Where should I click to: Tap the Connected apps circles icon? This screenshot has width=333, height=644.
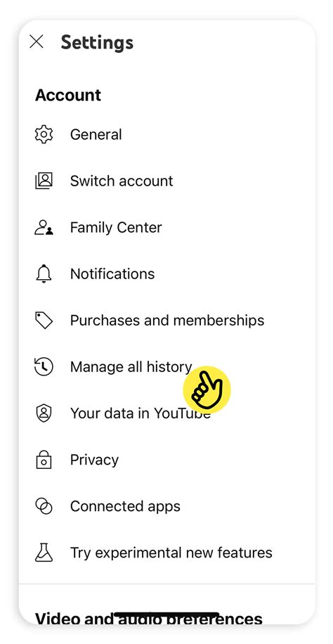pos(44,506)
